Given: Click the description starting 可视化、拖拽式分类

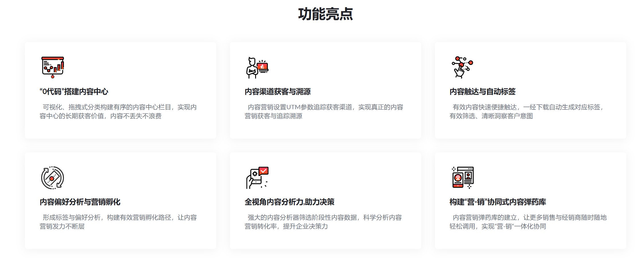Looking at the screenshot, I should (118, 111).
